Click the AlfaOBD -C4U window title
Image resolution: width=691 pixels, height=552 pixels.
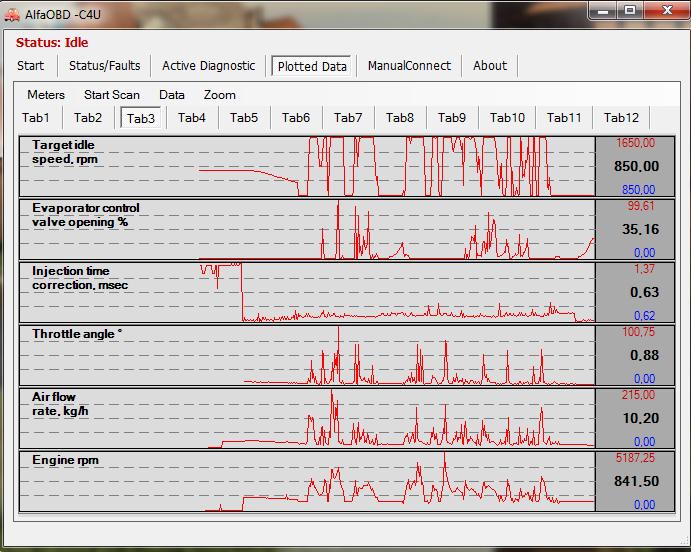pos(63,15)
